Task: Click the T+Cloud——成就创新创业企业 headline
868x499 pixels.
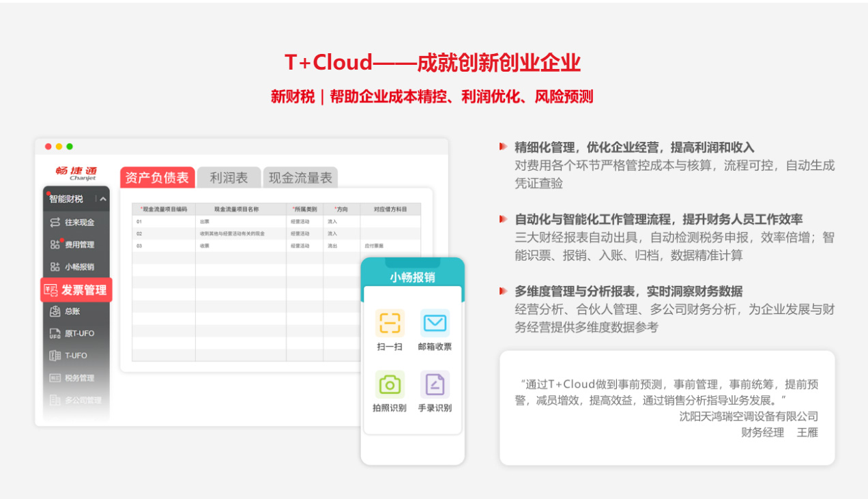Action: click(x=432, y=63)
